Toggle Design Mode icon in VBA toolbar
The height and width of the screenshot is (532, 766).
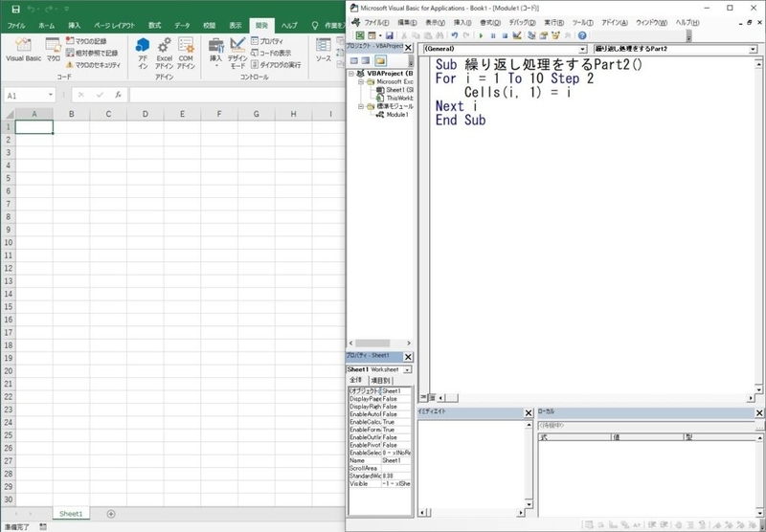[x=517, y=35]
